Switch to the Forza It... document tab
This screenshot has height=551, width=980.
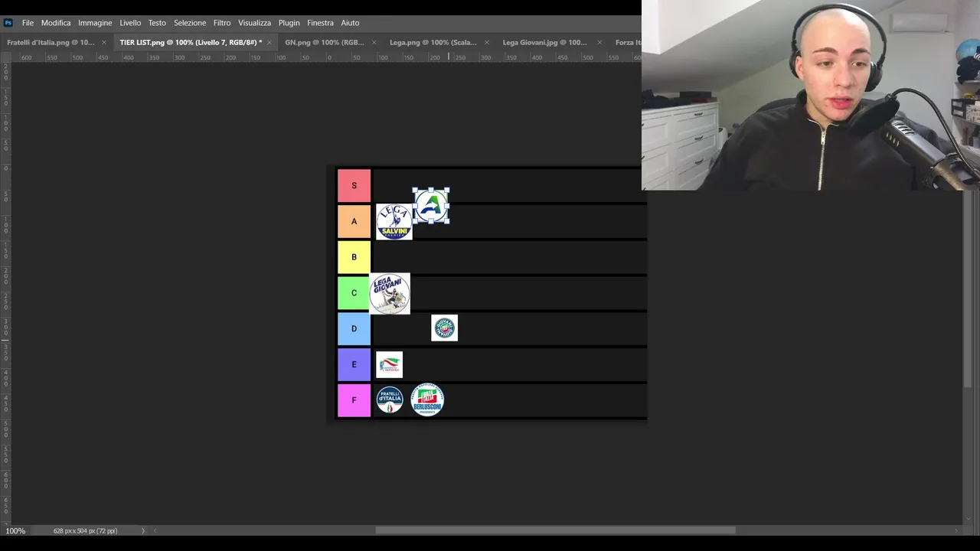click(x=629, y=42)
